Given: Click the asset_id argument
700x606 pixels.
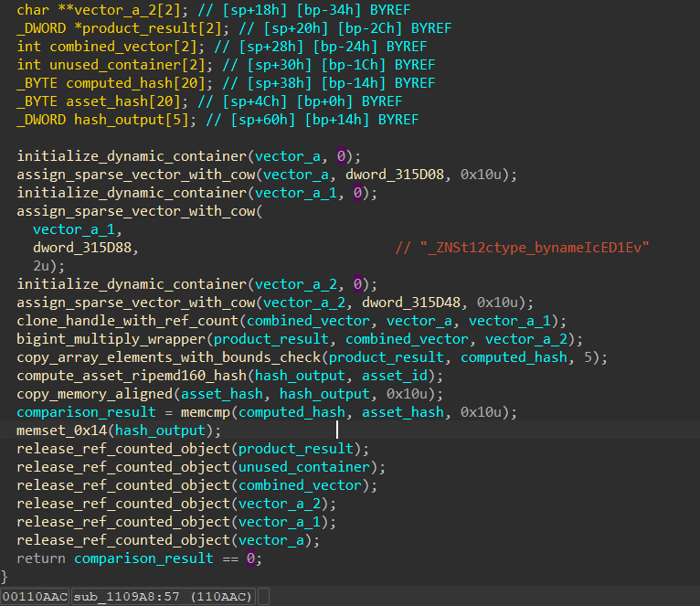Looking at the screenshot, I should click(390, 376).
